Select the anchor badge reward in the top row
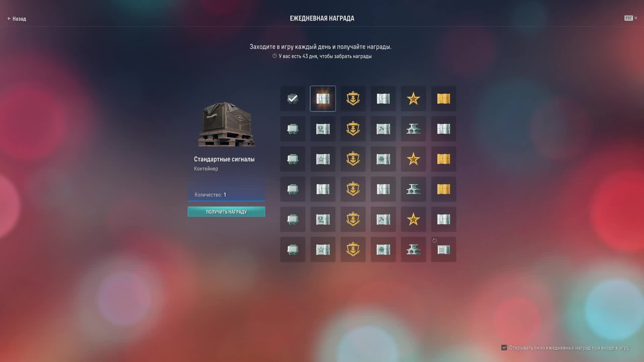The width and height of the screenshot is (644, 362). [353, 99]
